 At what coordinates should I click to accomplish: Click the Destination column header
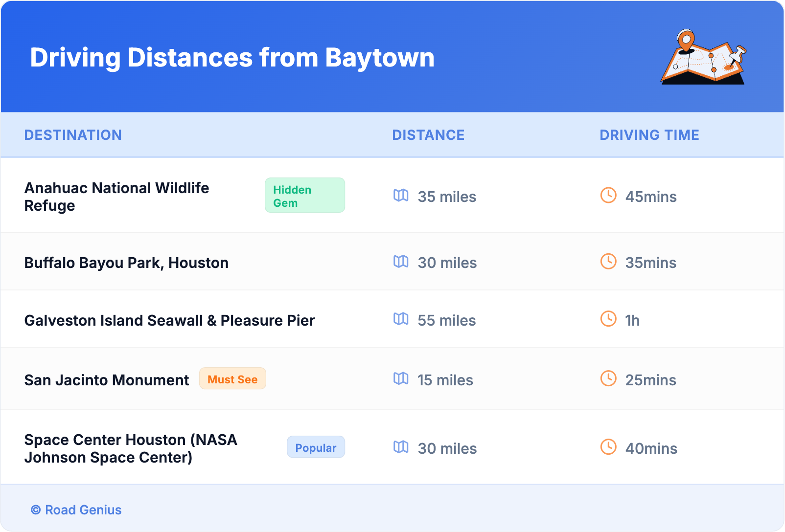tap(73, 135)
